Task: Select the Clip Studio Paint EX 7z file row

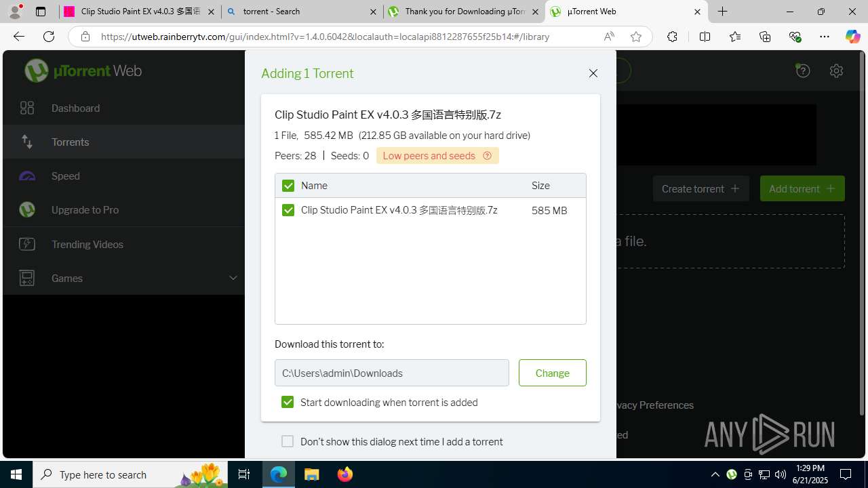Action: point(431,210)
